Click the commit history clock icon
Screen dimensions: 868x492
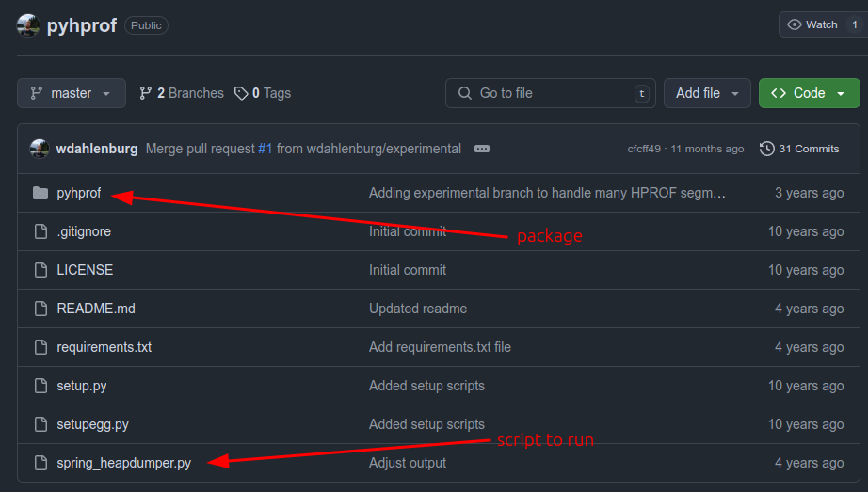pyautogui.click(x=766, y=149)
